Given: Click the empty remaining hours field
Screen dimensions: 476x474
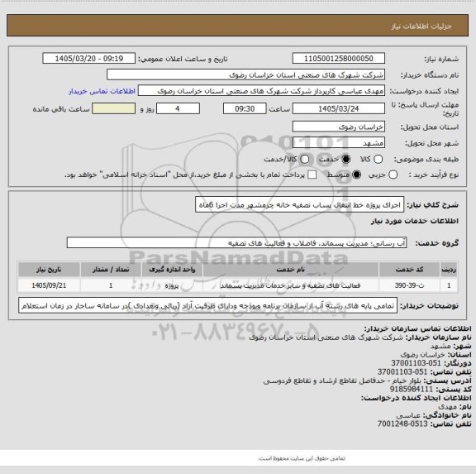Looking at the screenshot, I should [x=113, y=108].
